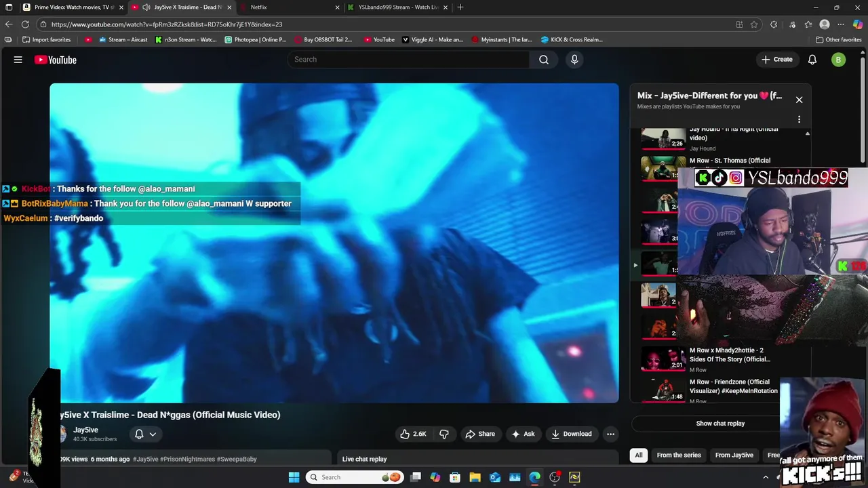Viewport: 868px width, 488px height.
Task: Open the account avatar menu
Action: pyautogui.click(x=838, y=60)
